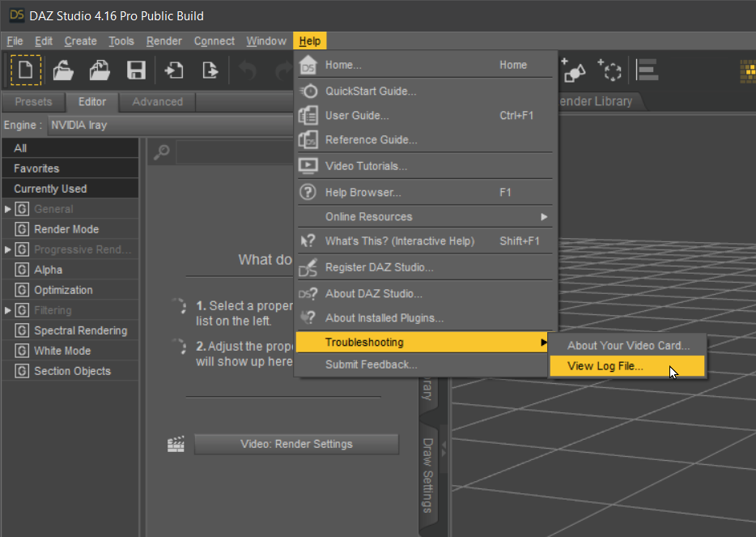Image resolution: width=756 pixels, height=537 pixels.
Task: Click the Open File folder icon
Action: tap(62, 70)
